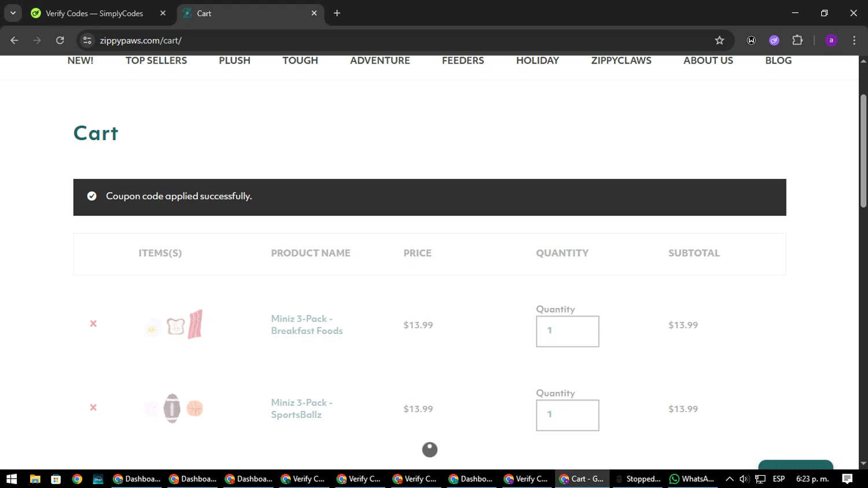This screenshot has width=868, height=488.
Task: Switch to Cart - G... taskbar window
Action: click(x=582, y=479)
